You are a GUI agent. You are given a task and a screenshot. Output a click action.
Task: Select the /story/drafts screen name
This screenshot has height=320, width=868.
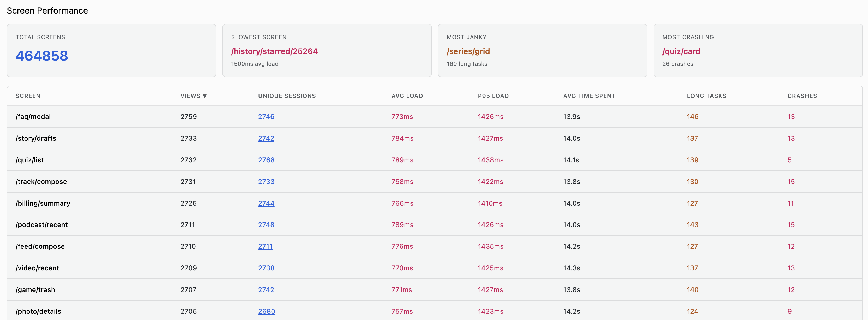point(36,138)
